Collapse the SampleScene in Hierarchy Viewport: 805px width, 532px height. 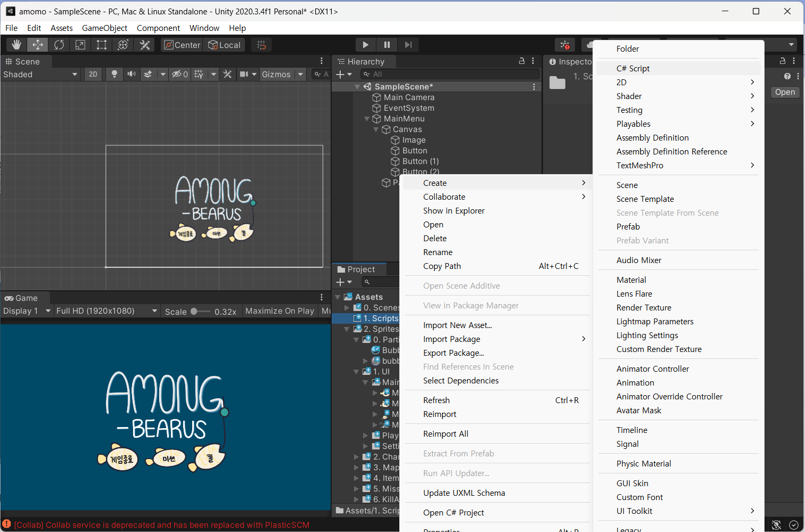[x=357, y=86]
